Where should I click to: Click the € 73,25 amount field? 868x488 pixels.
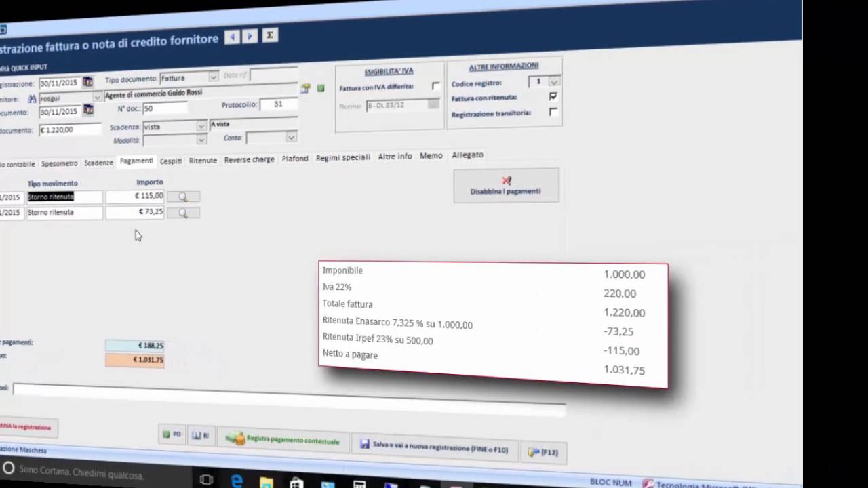tap(135, 212)
